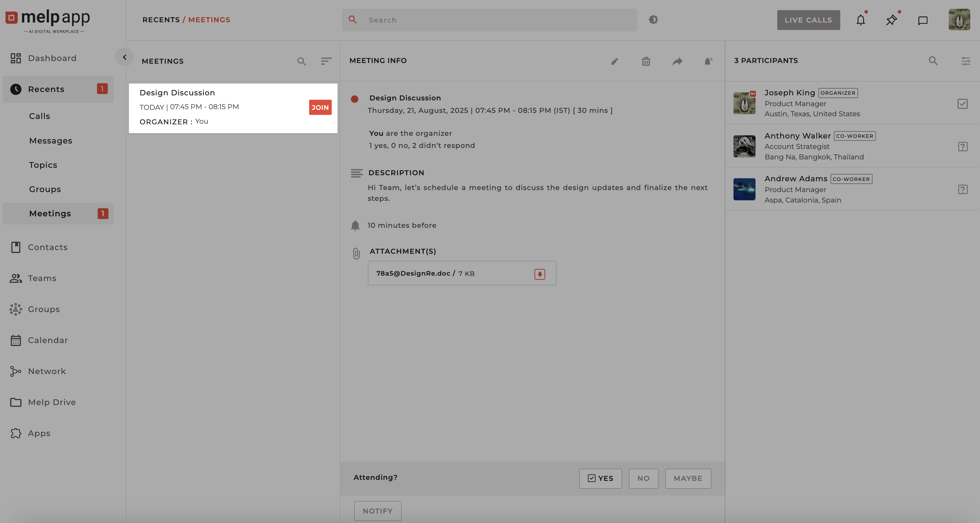The image size is (980, 523).
Task: Go to Calls under Recents
Action: click(39, 116)
